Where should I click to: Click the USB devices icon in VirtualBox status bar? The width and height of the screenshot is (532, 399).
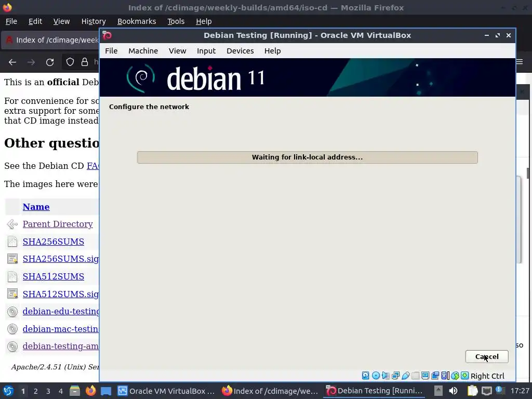[x=405, y=376]
